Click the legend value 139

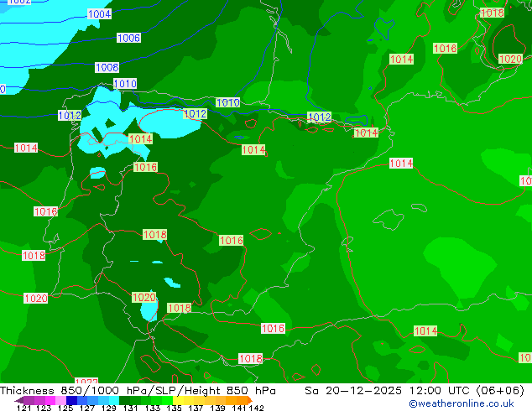click(x=217, y=408)
